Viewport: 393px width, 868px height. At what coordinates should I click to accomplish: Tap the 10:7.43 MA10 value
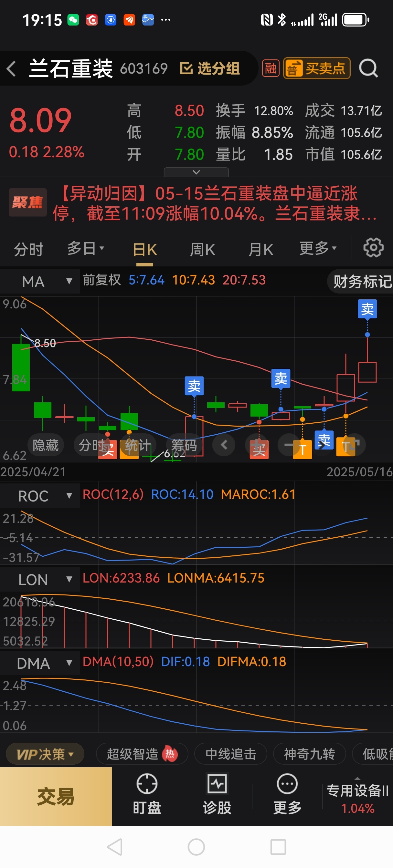[193, 280]
